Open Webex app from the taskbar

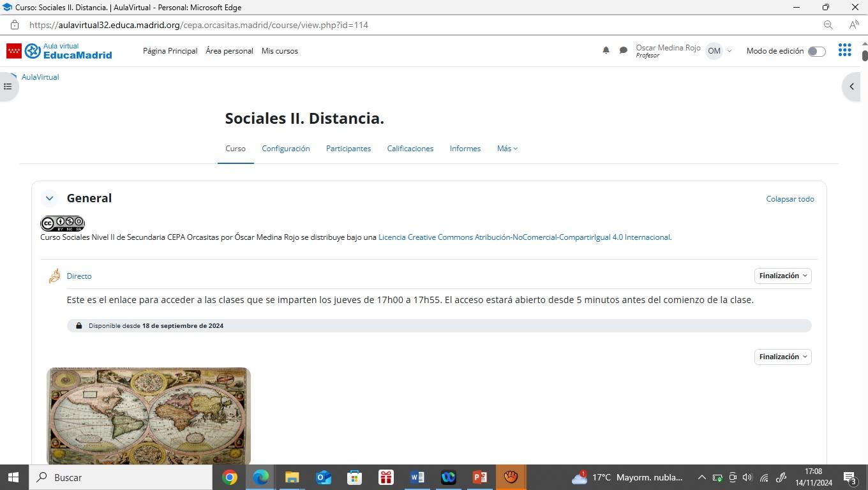[448, 477]
